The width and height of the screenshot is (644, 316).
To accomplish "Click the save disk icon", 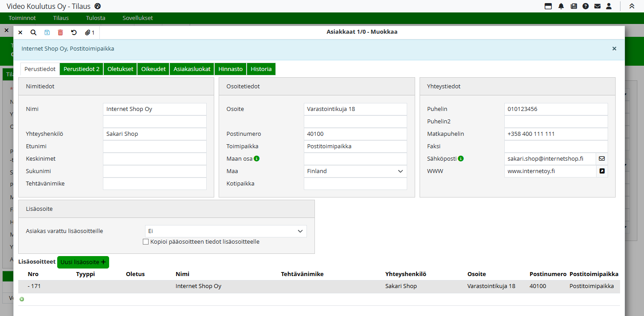I will [47, 32].
